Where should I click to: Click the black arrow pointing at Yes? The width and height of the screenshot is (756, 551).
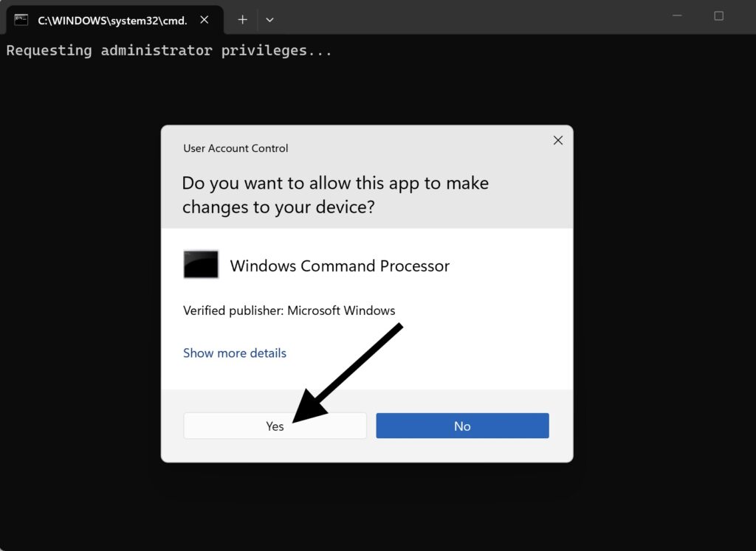point(347,372)
